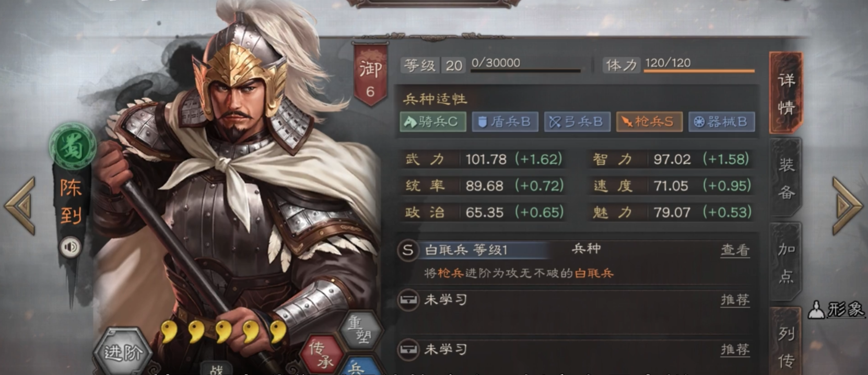Click the 形象 appearance button

click(837, 309)
